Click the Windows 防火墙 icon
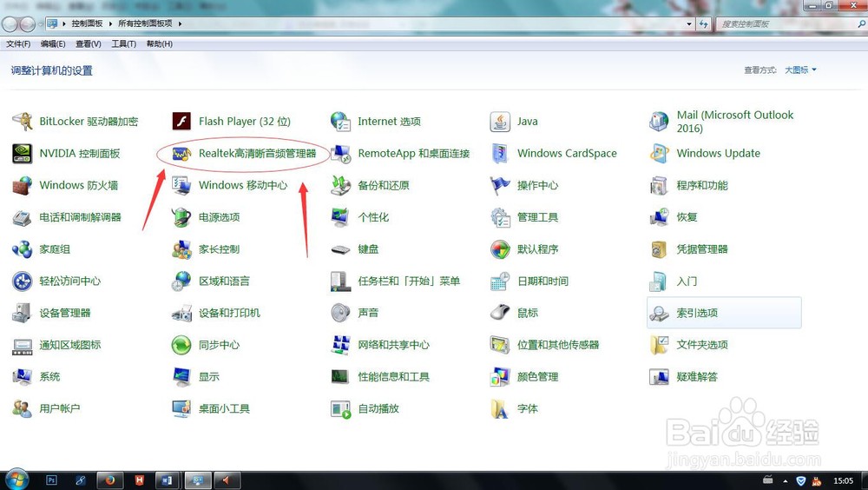This screenshot has height=490, width=868. point(23,186)
